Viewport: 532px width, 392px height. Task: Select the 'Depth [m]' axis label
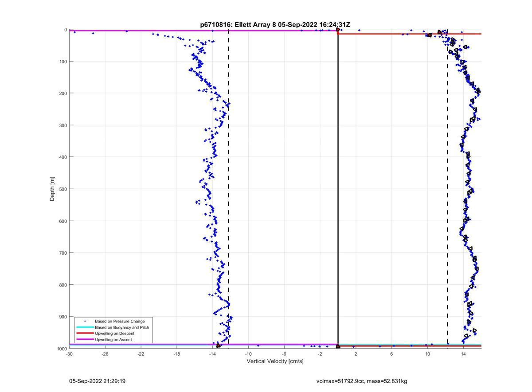[x=52, y=189]
